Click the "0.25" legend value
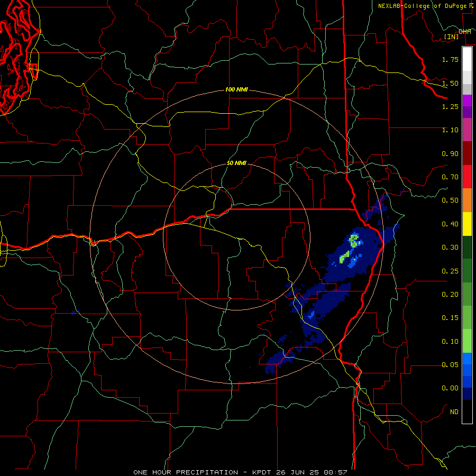476x476 pixels. tap(450, 271)
